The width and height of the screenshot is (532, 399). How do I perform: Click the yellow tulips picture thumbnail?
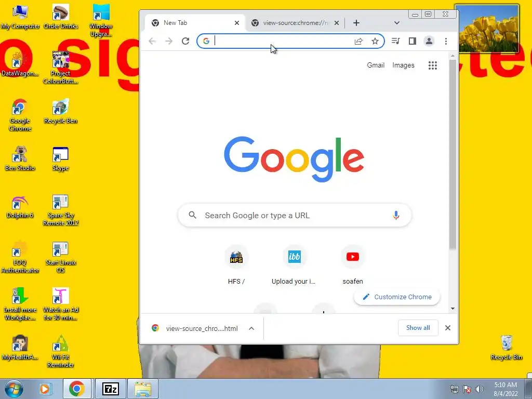486,29
